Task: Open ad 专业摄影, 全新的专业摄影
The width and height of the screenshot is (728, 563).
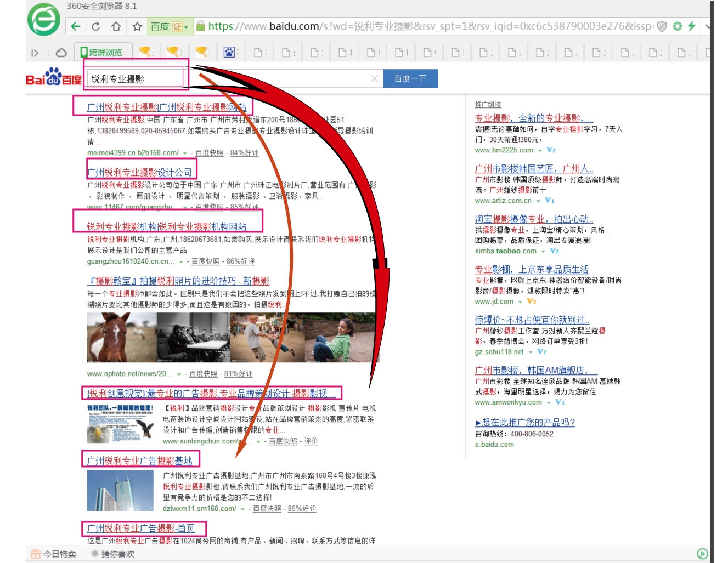Action: click(534, 118)
